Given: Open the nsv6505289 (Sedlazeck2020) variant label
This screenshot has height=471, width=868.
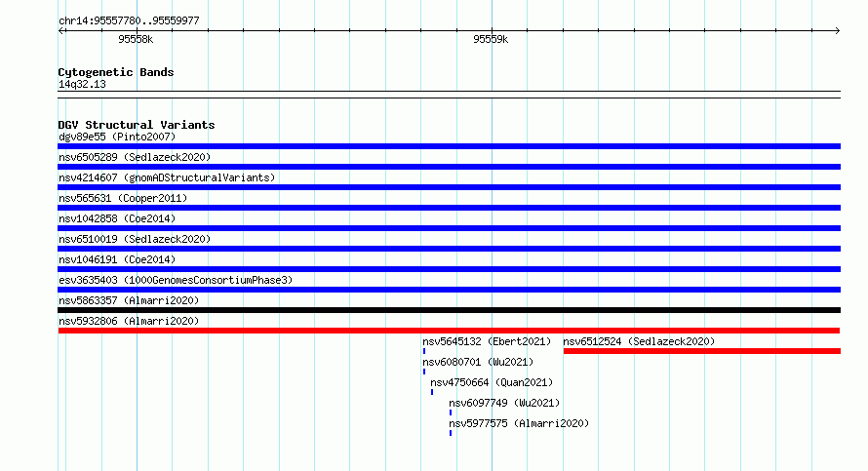Looking at the screenshot, I should click(x=135, y=157).
